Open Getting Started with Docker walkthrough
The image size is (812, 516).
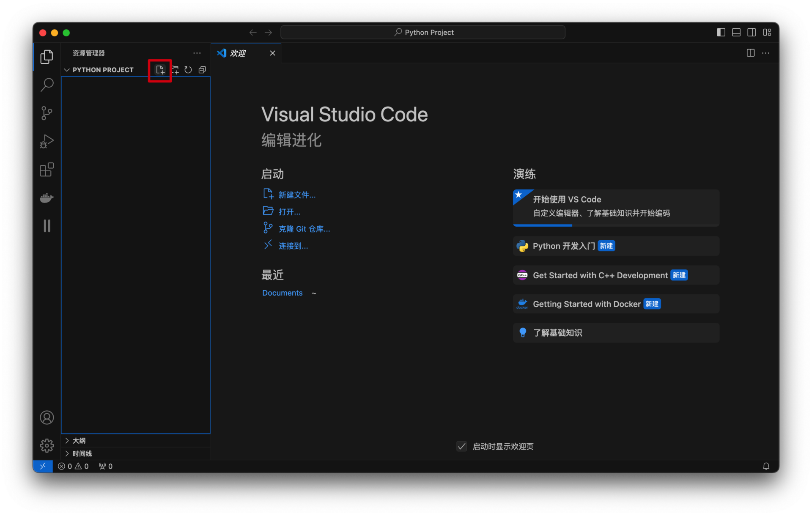click(616, 304)
